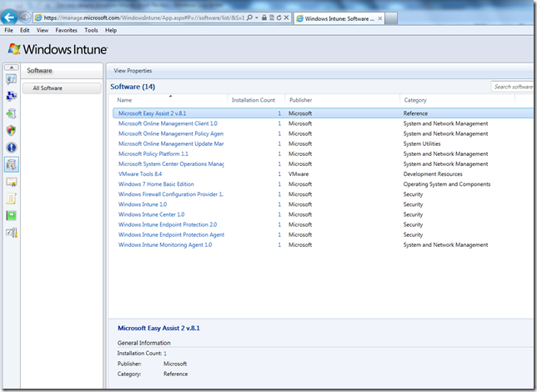
Task: Open Microsoft Policy Platform 1.1
Action: [153, 153]
